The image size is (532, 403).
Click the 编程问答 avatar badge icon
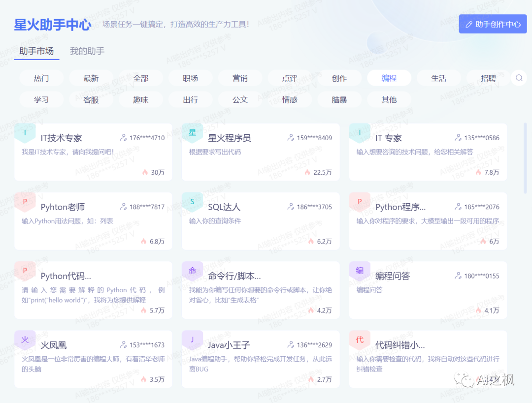click(x=360, y=271)
